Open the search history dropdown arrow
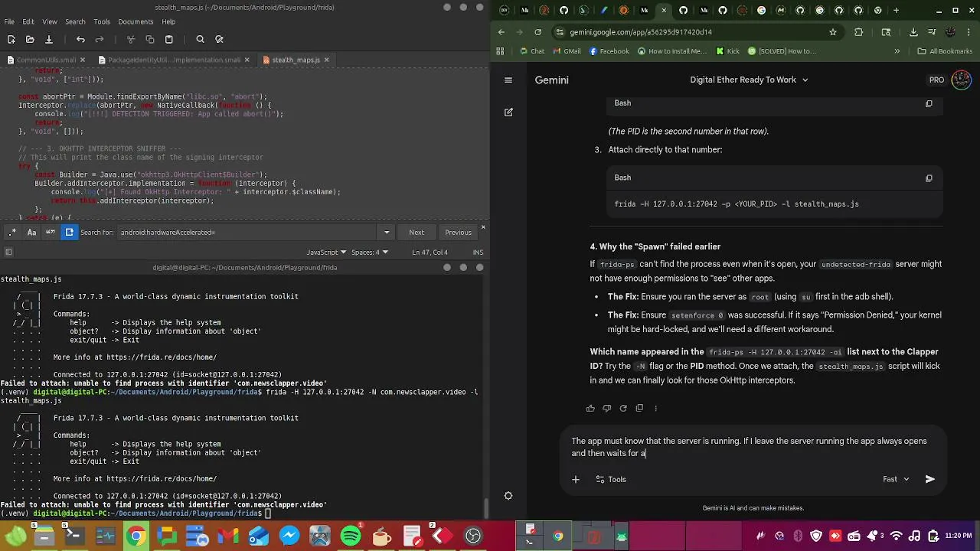The height and width of the screenshot is (551, 980). 387,233
